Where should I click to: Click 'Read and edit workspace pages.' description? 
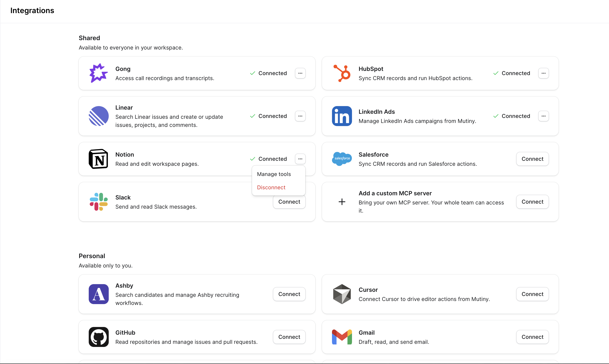pos(157,164)
